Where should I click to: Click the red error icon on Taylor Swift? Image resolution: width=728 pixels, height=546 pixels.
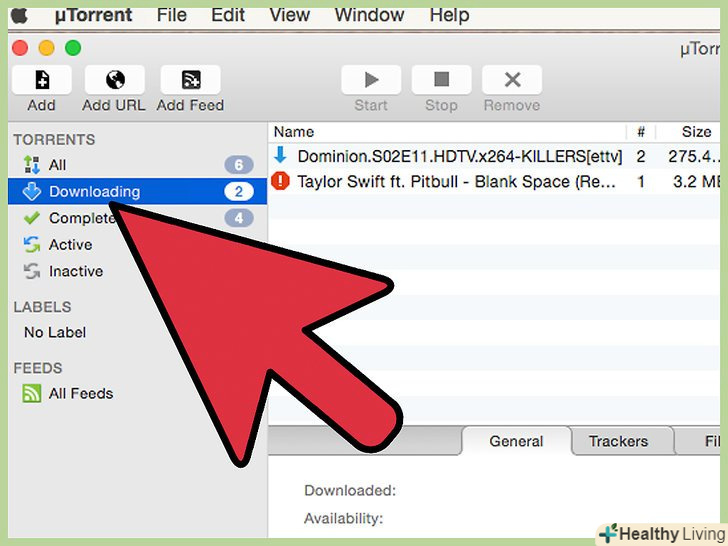click(x=280, y=181)
